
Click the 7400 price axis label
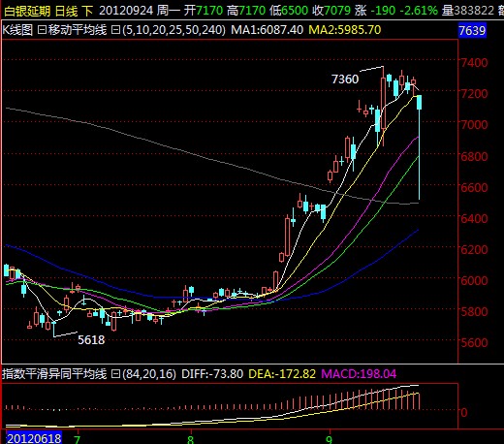pos(474,62)
